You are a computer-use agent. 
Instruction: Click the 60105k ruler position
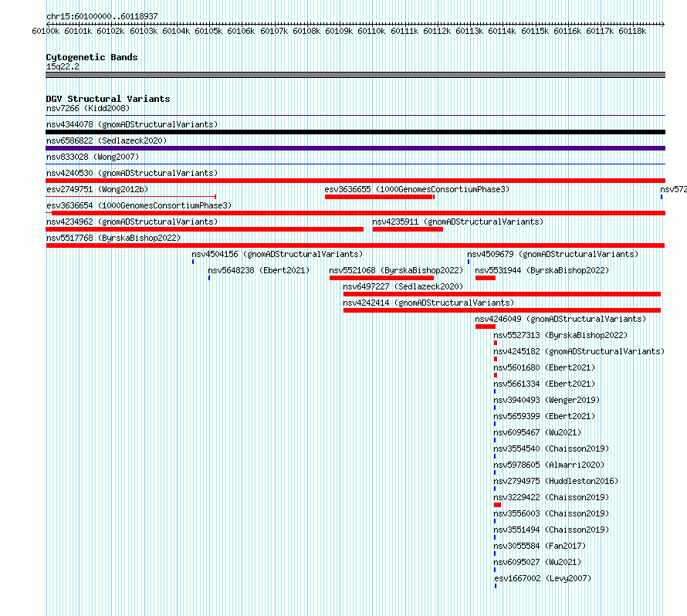point(208,31)
